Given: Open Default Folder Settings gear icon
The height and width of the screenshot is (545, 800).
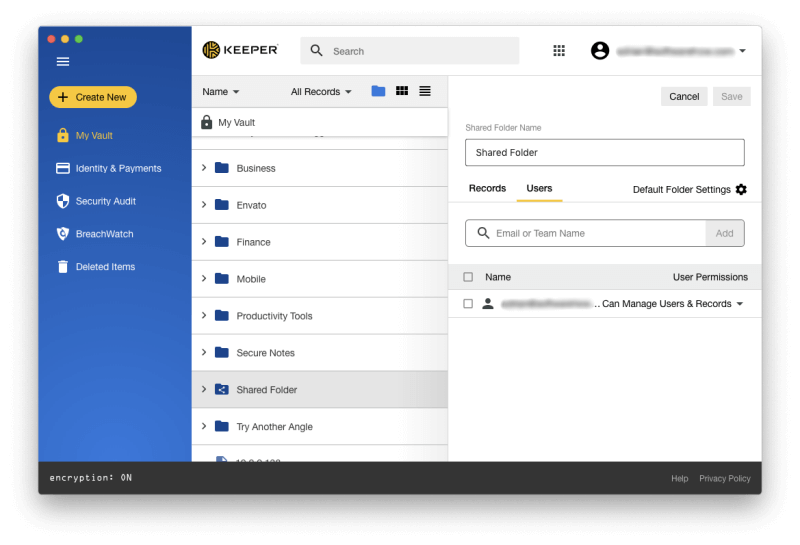Looking at the screenshot, I should 741,189.
